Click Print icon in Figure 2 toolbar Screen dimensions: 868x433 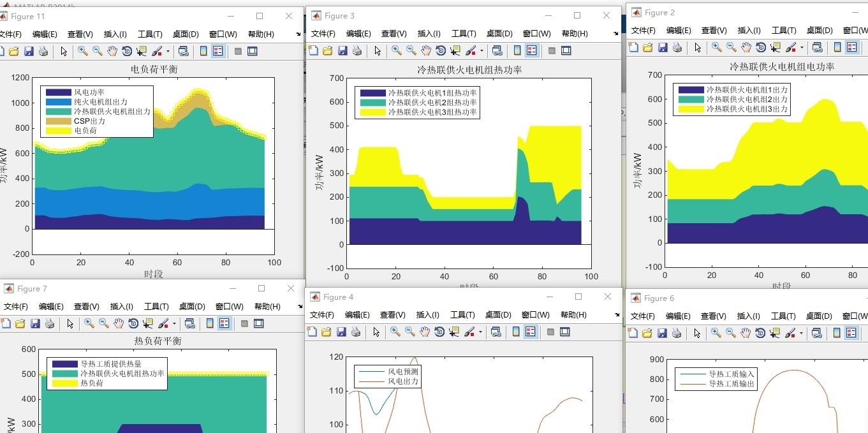(x=677, y=47)
